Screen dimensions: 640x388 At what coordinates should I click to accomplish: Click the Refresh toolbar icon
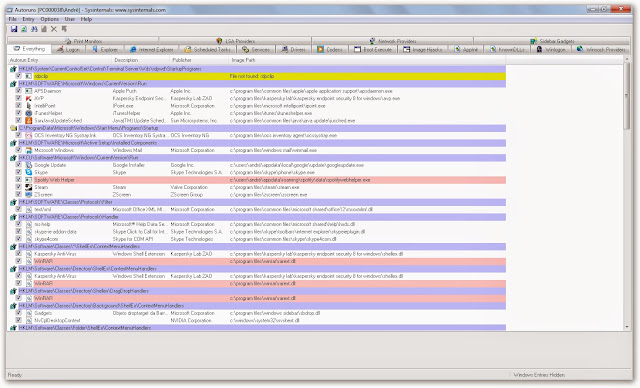[24, 29]
